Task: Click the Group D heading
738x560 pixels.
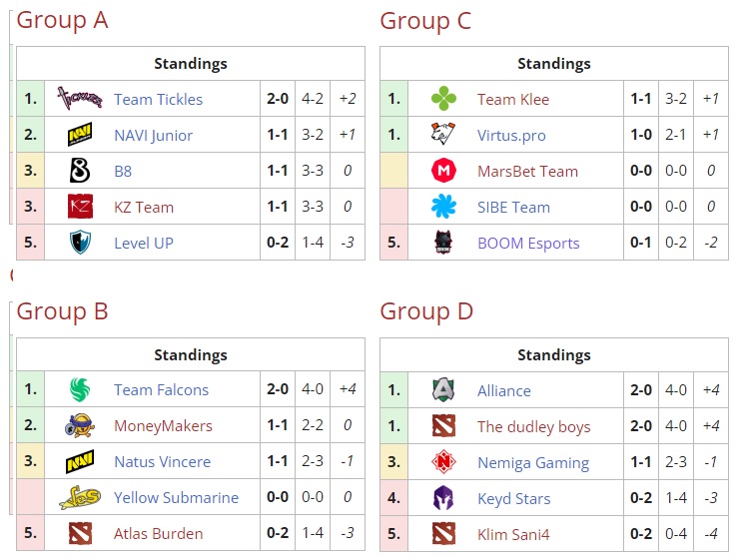Action: coord(426,311)
